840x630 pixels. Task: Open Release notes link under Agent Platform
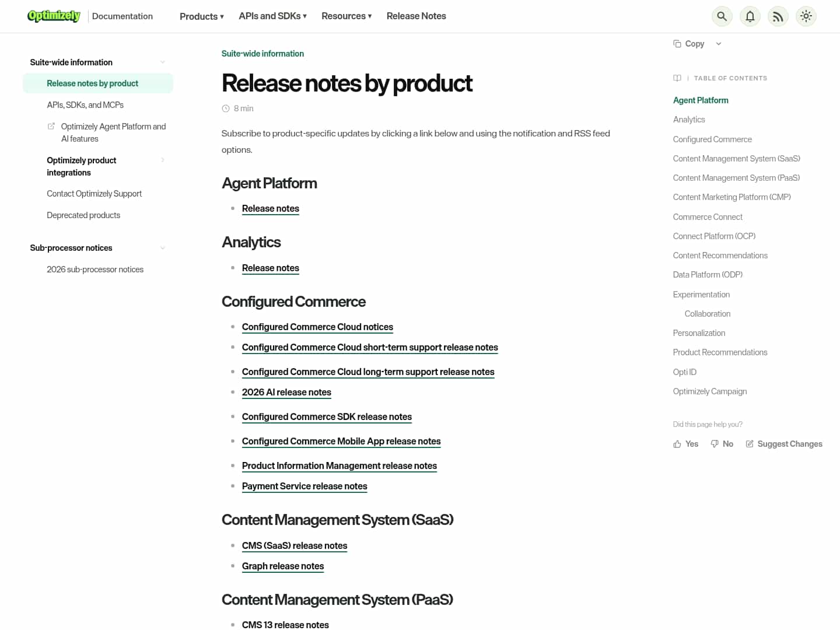271,209
